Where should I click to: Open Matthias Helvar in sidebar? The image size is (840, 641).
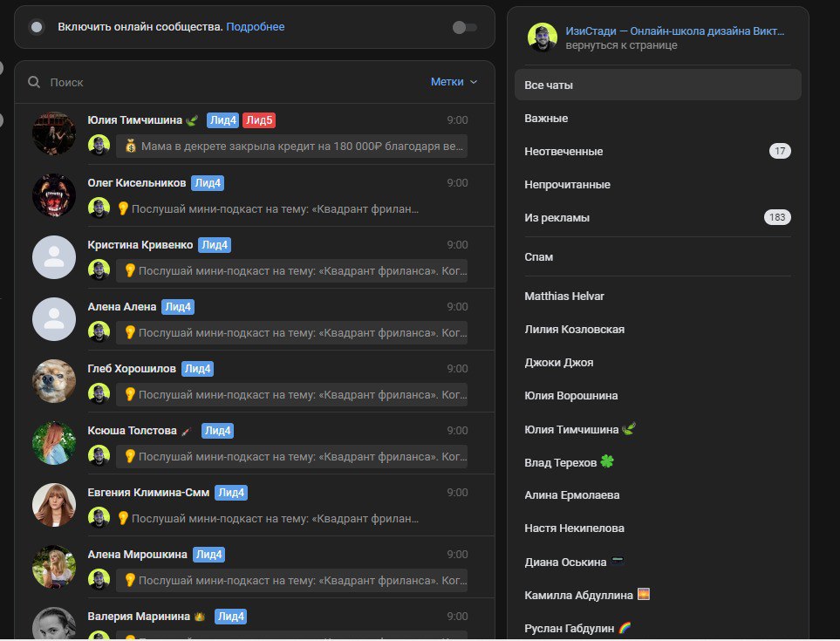pos(658,297)
